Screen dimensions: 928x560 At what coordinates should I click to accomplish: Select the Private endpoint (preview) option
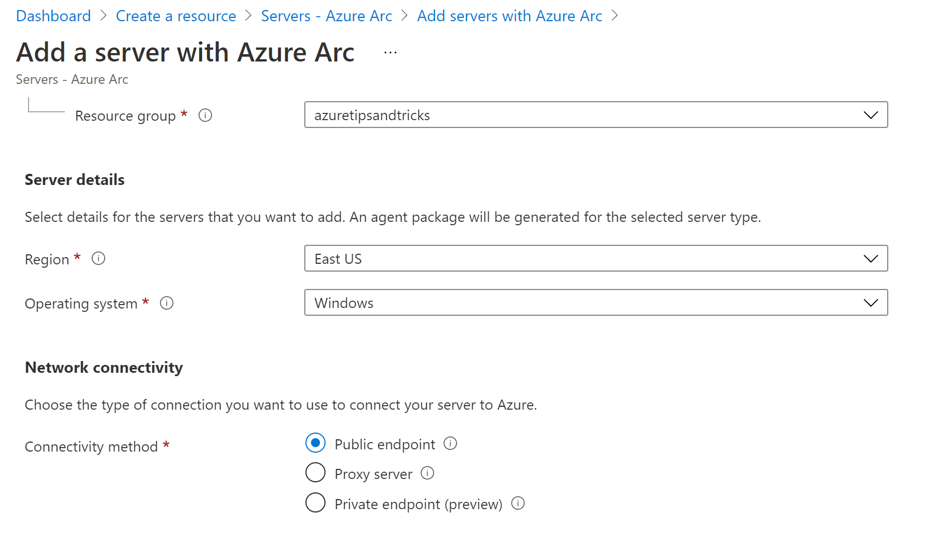tap(315, 502)
